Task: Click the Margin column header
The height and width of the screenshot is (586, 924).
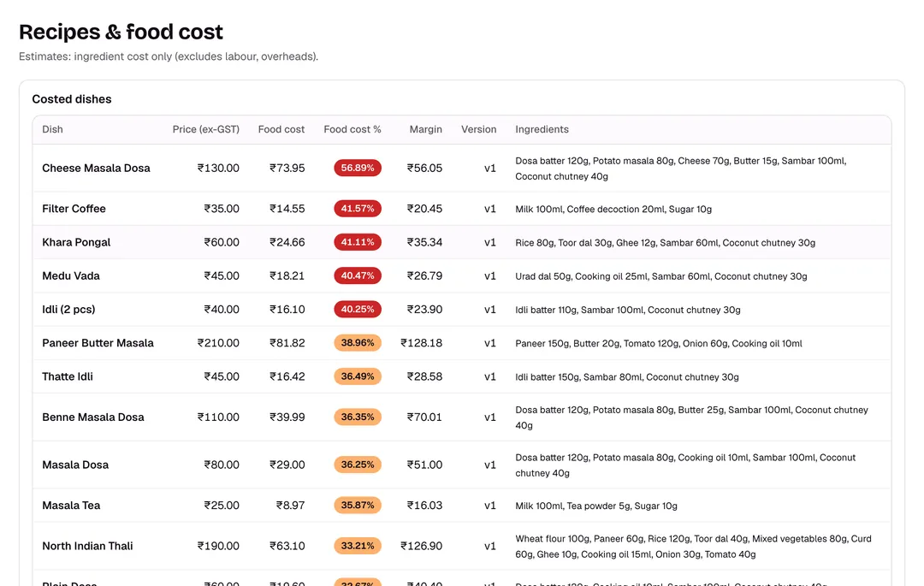Action: [425, 129]
